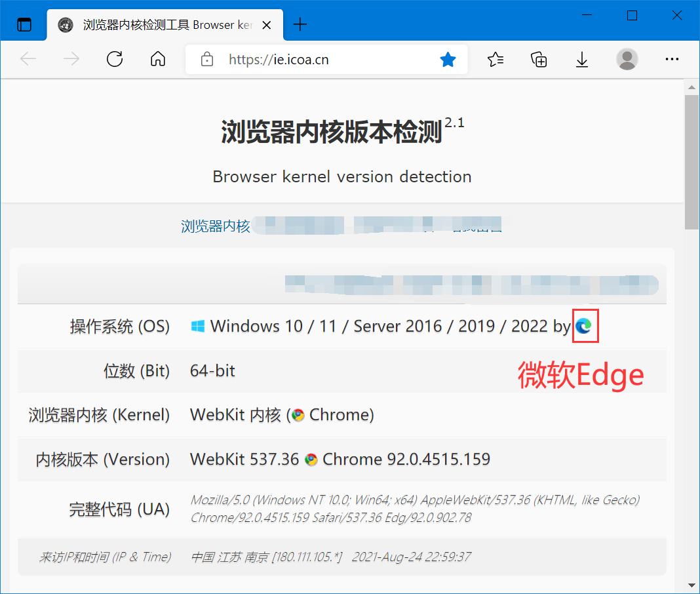Screen dimensions: 700x594
Task: Click the 来访IP和时间 label
Action: 106,557
